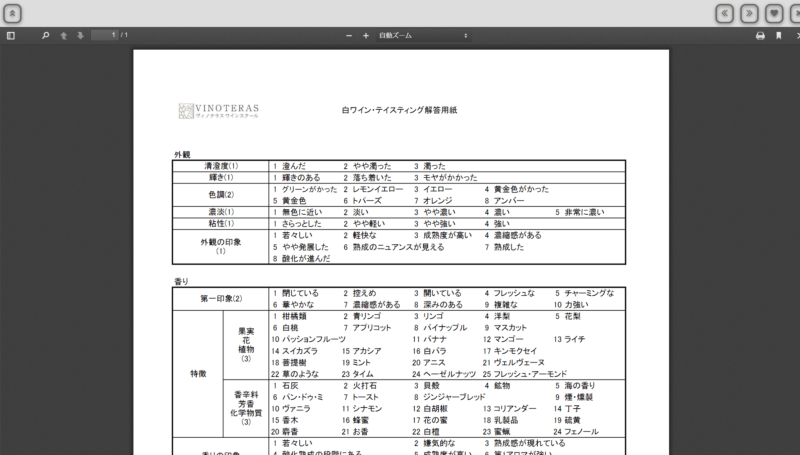Click option '11 シナモン'

tap(362, 409)
